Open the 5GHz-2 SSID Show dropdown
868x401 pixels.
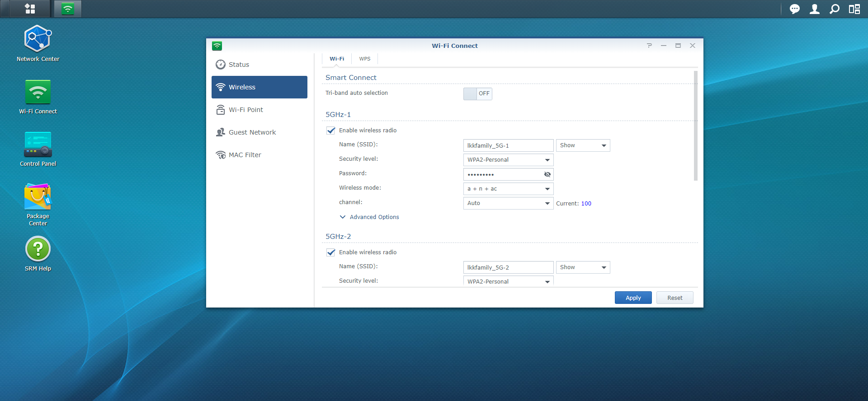point(583,267)
